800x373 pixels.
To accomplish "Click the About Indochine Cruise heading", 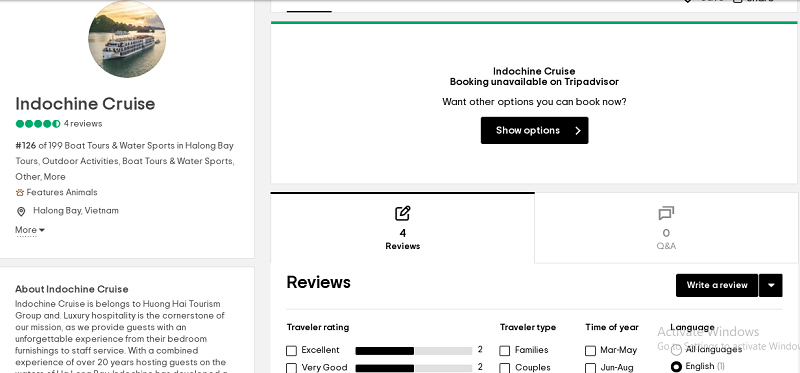I will [71, 289].
